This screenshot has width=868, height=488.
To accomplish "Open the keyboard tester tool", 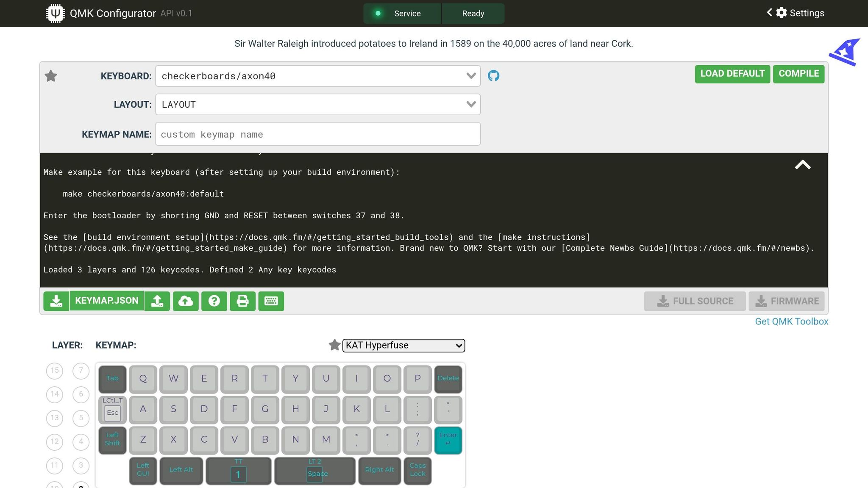I will (271, 301).
